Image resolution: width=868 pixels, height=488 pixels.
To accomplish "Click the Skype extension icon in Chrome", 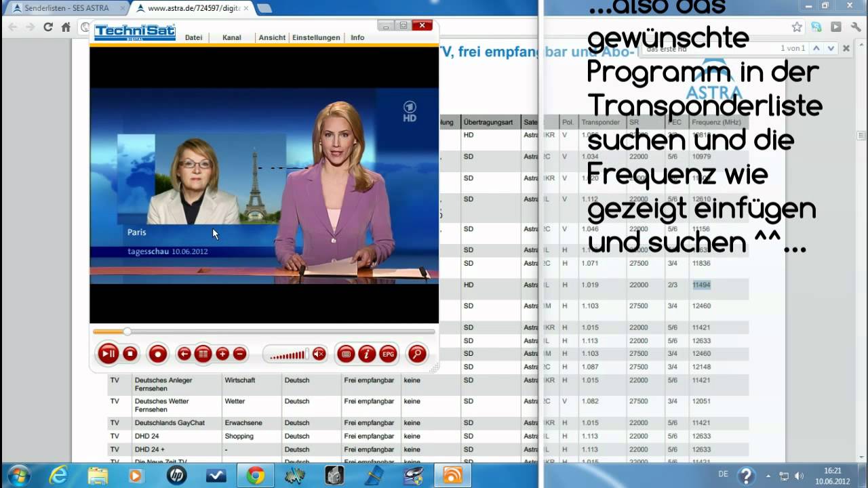I will (x=816, y=27).
